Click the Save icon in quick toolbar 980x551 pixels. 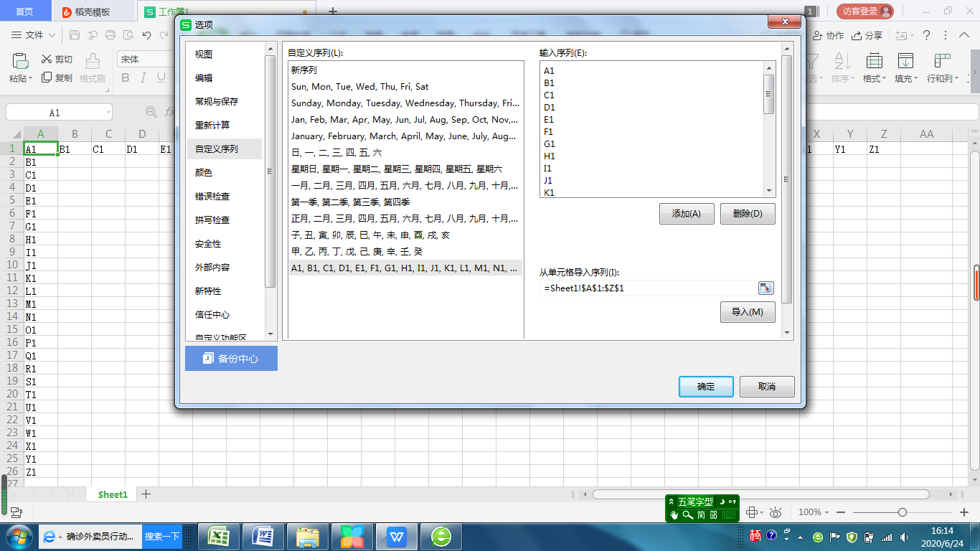[75, 35]
